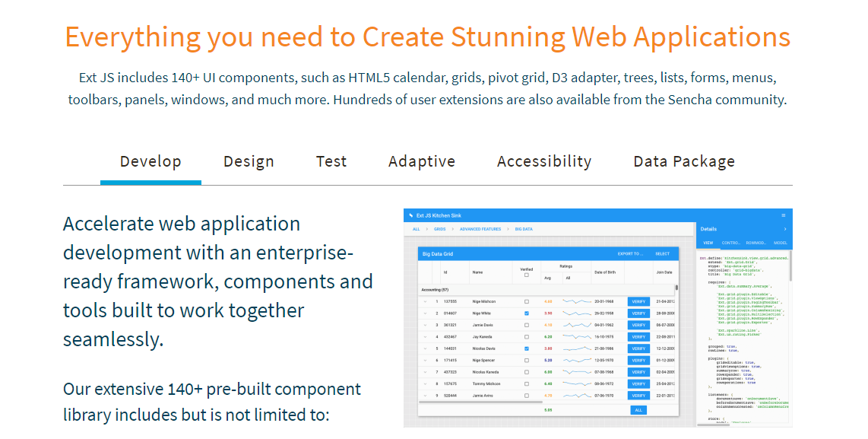
Task: Expand row 4 with id 432467
Action: (425, 337)
